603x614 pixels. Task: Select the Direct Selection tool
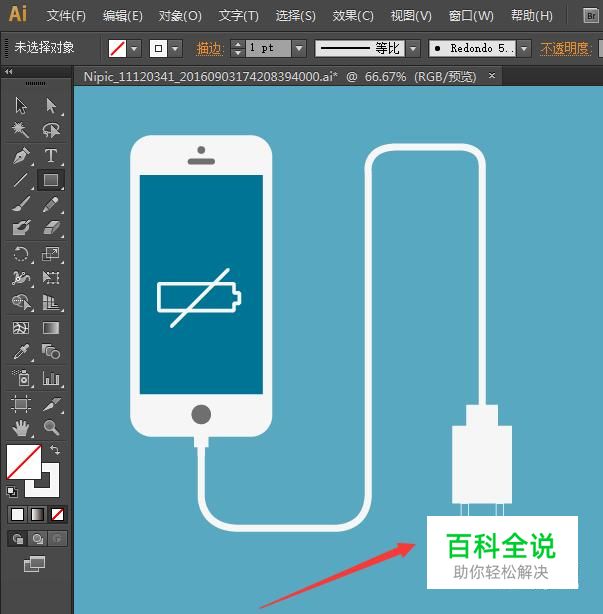51,106
